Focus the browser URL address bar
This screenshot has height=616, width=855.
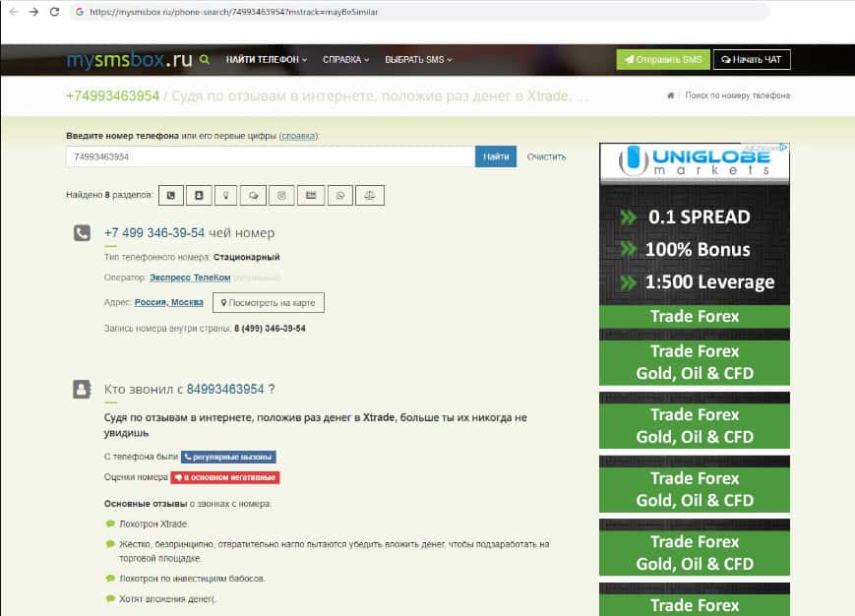(419, 12)
